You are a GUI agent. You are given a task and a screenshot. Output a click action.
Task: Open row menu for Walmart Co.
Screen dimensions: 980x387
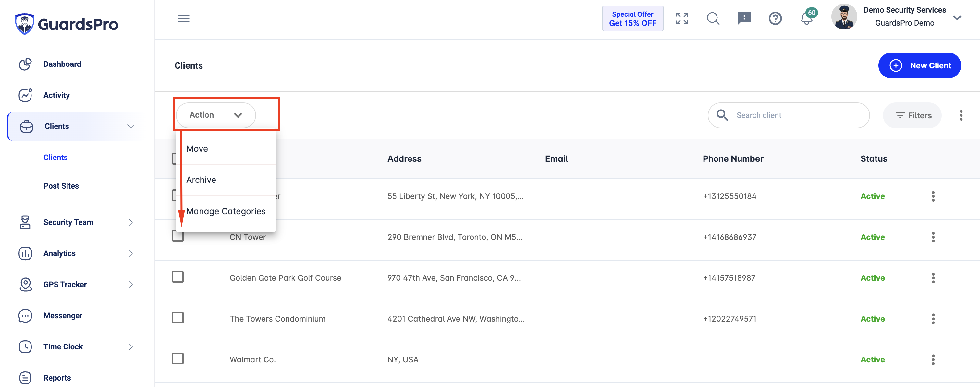click(x=933, y=360)
